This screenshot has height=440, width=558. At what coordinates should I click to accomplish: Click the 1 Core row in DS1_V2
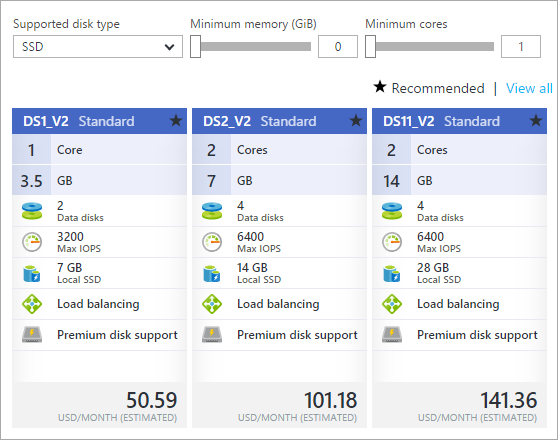[99, 150]
